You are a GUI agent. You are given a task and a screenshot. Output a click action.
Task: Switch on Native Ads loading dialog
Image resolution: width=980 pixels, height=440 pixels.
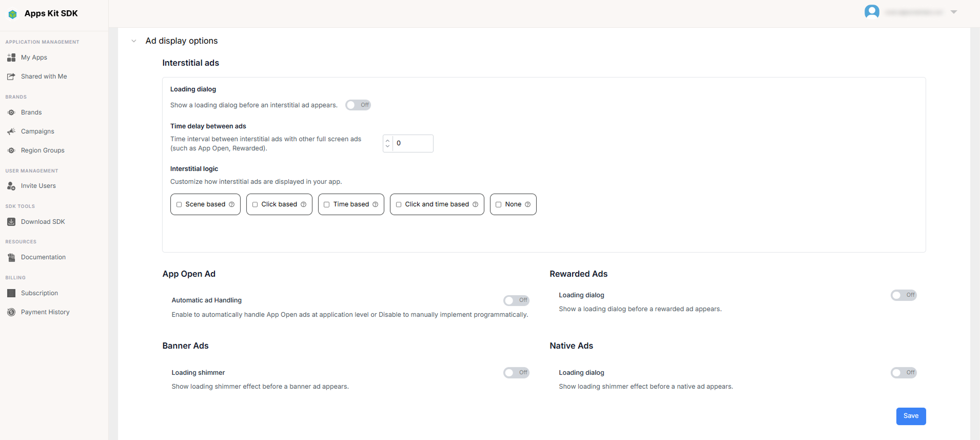click(x=904, y=373)
